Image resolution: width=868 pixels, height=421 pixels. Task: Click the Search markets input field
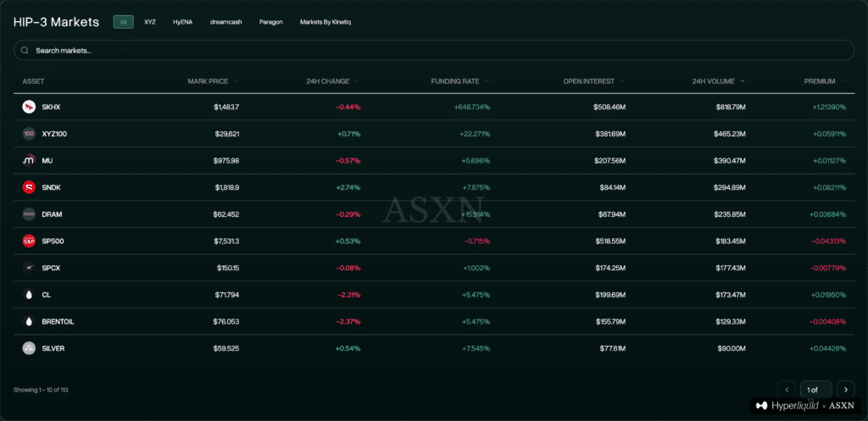[x=434, y=50]
